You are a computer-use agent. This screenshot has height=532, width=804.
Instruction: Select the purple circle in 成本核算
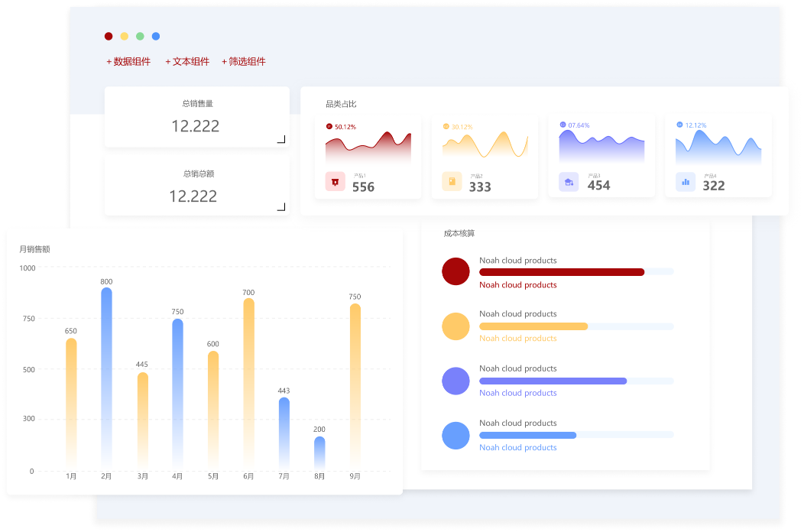[455, 381]
